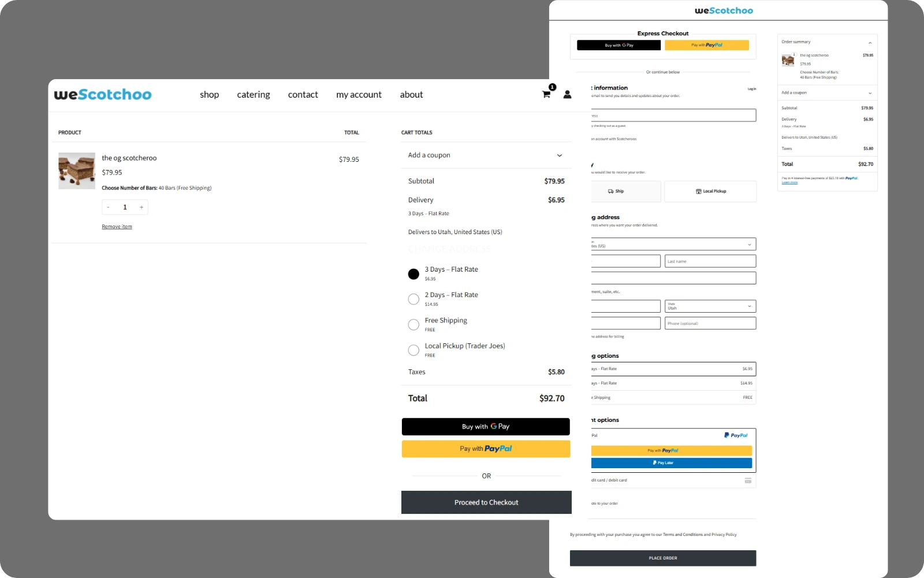This screenshot has height=578, width=924.
Task: Pick the FREE shipping option on checkout
Action: tap(673, 398)
